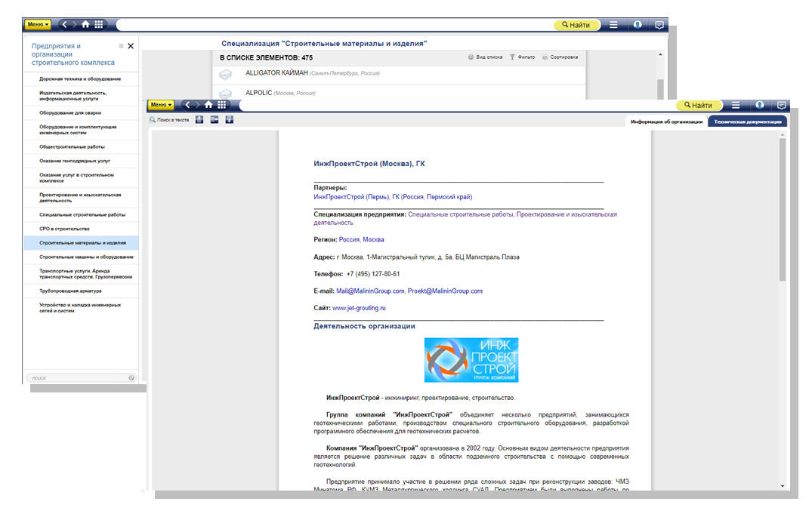Open the user profile in front window
Screen dimensions: 812x520
760,105
